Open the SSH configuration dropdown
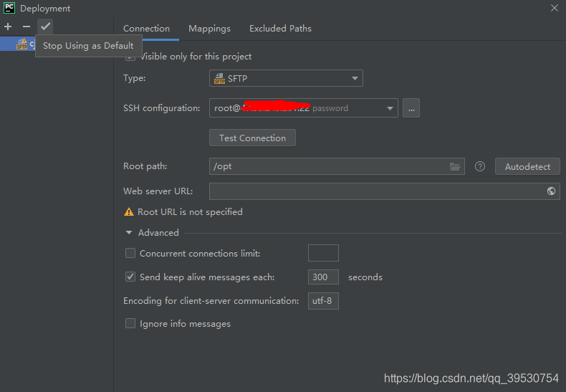Screen dimensions: 566x392 pyautogui.click(x=304, y=108)
